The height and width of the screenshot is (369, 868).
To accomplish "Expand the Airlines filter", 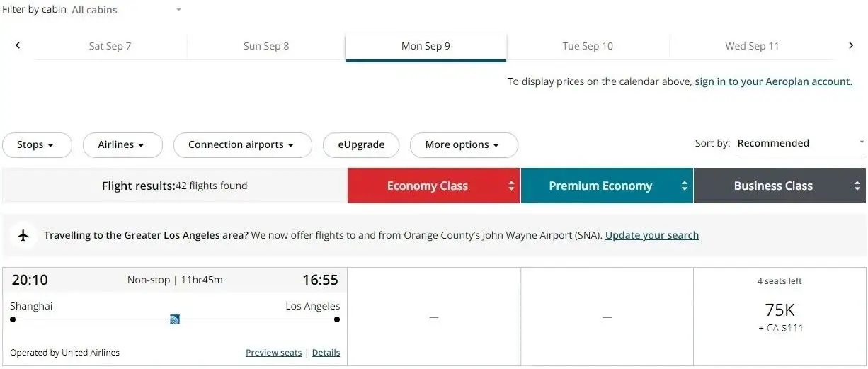I will (122, 145).
